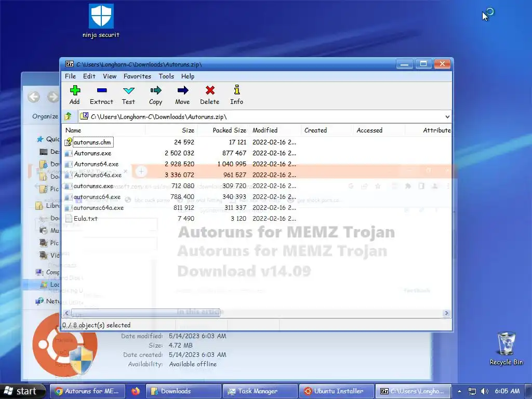
Task: Click Firefox icon in the taskbar
Action: coord(136,391)
